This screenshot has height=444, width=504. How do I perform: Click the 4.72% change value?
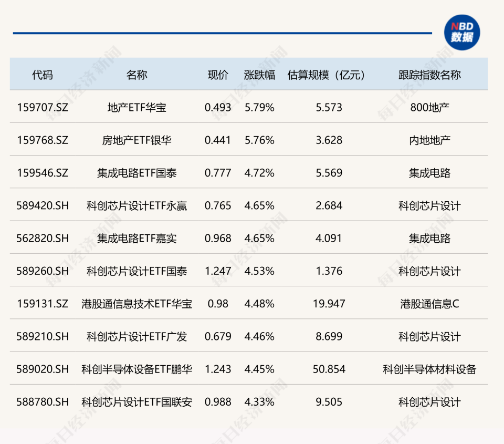[x=259, y=173]
